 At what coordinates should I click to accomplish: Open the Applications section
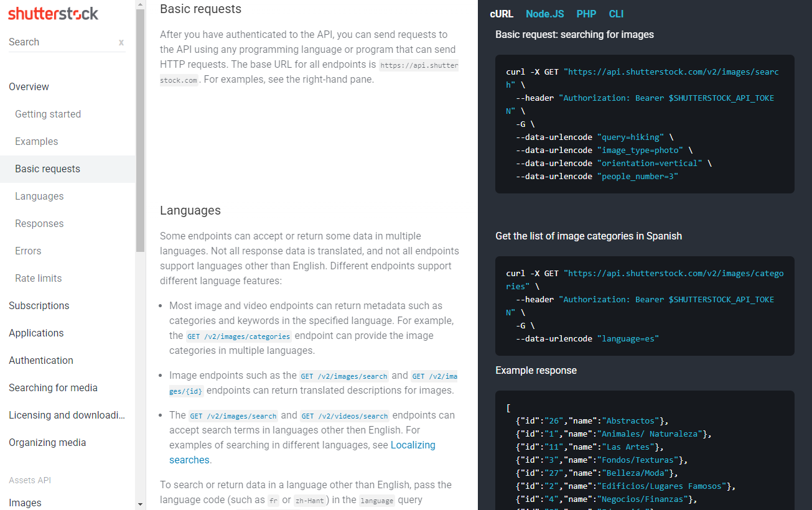coord(36,333)
